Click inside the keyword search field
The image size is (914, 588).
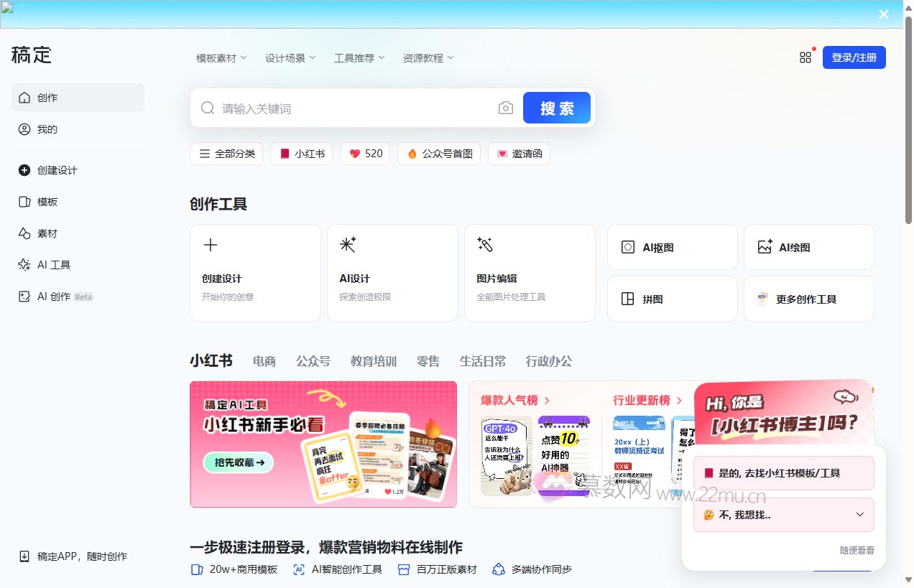pos(323,107)
